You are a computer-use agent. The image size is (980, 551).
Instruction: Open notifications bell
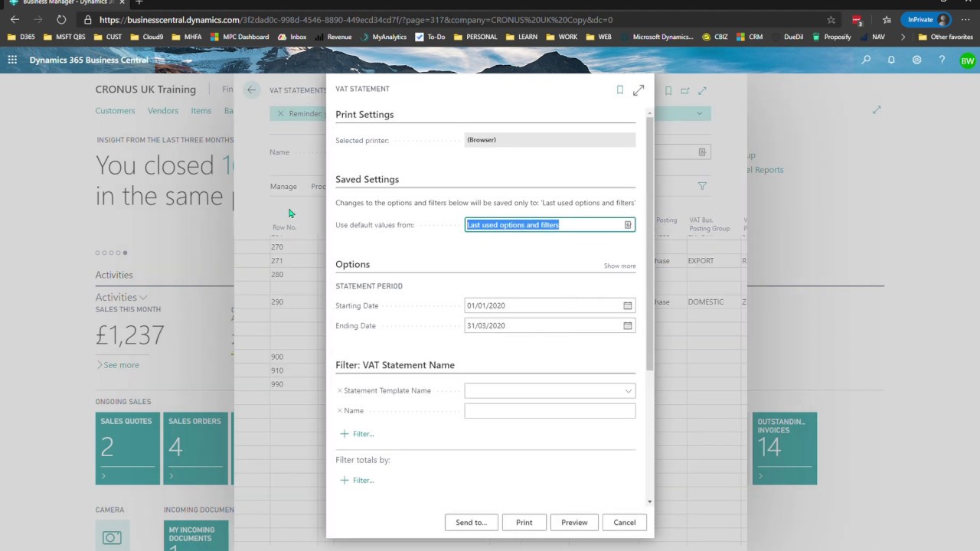[891, 60]
